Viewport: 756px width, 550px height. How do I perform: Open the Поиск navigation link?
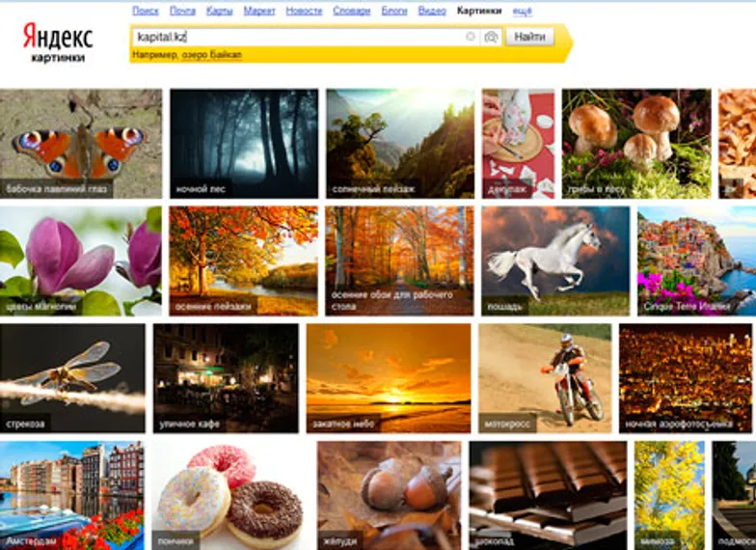[x=145, y=11]
